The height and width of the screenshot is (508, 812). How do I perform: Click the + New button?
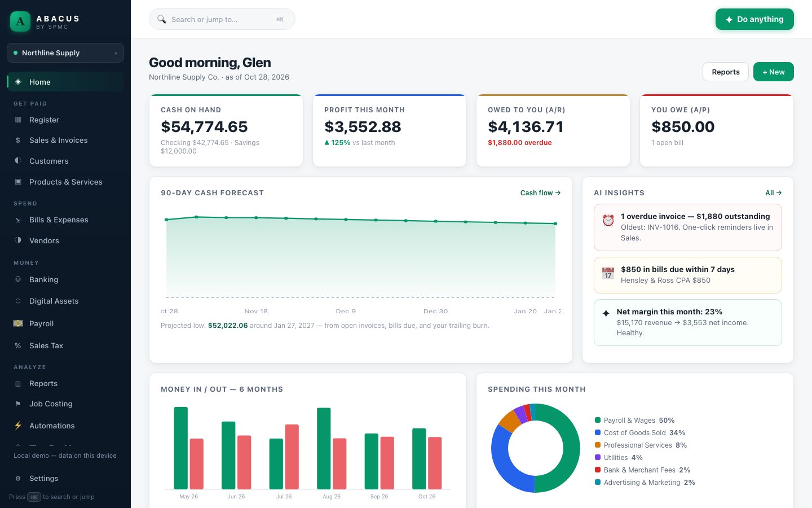774,72
